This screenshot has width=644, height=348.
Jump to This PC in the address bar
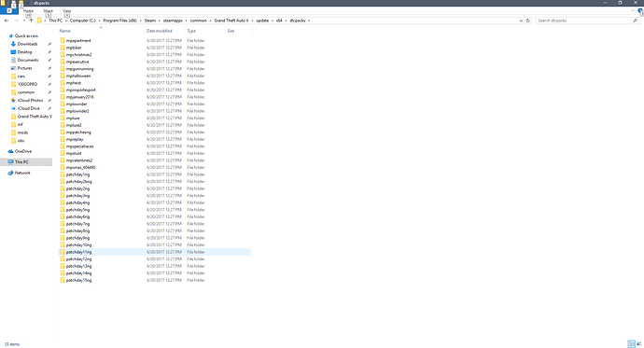[55, 21]
